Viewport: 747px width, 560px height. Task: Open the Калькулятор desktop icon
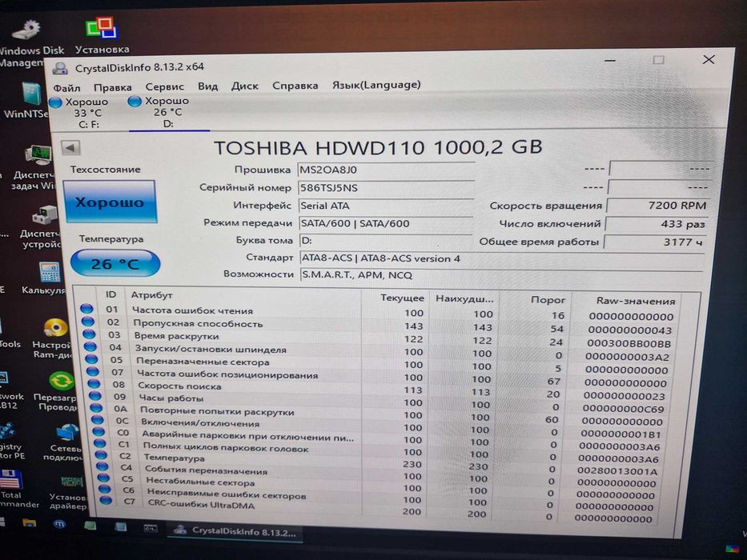[x=45, y=278]
